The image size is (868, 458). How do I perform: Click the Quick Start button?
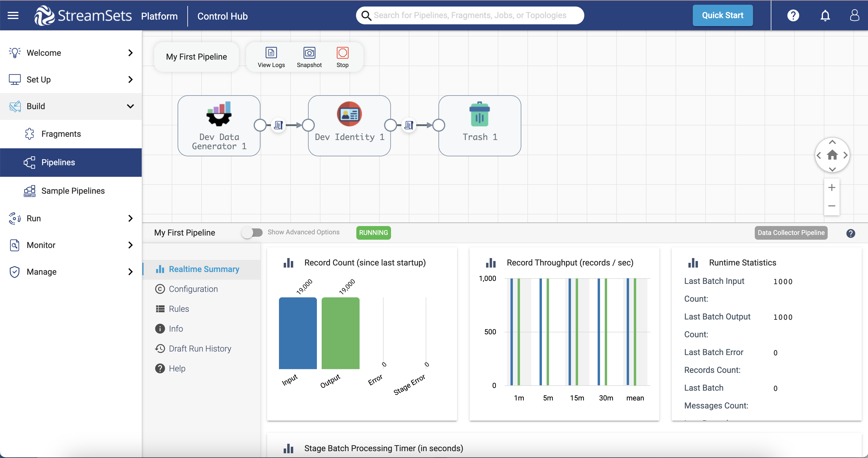click(x=722, y=15)
